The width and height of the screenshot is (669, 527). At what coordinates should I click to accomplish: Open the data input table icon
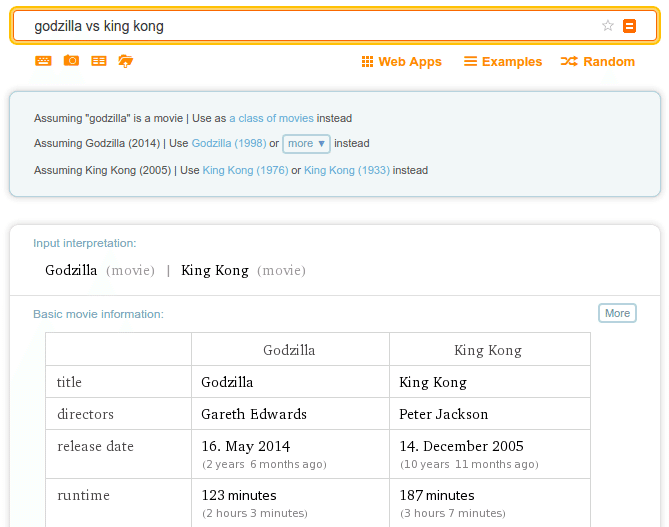[x=99, y=61]
